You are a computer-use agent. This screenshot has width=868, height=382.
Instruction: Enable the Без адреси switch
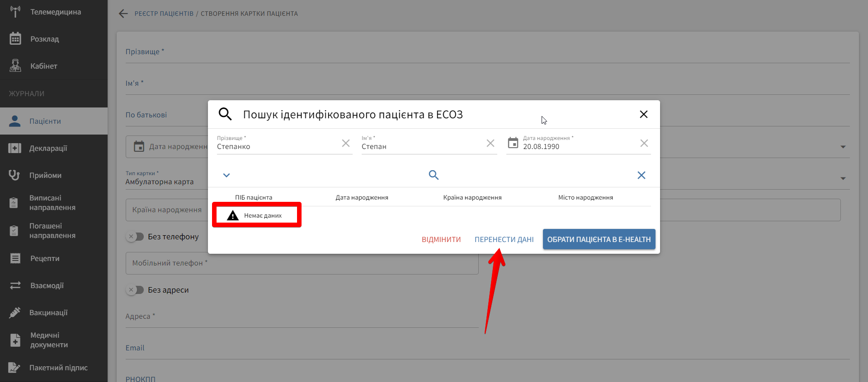click(x=135, y=290)
